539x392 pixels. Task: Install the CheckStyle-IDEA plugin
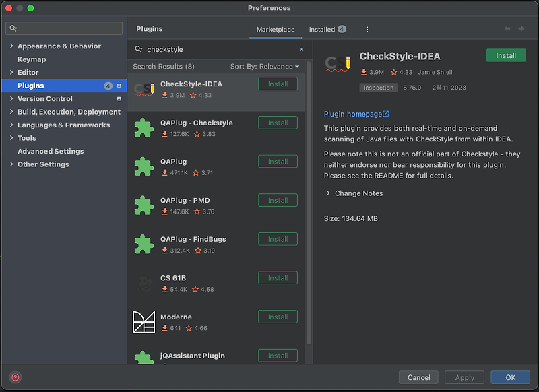click(x=506, y=55)
